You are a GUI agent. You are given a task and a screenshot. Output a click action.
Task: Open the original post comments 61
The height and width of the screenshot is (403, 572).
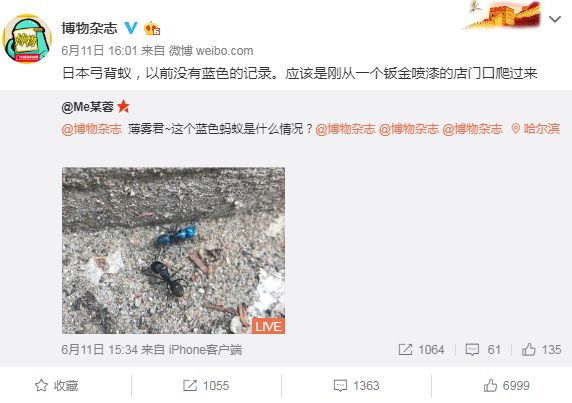[483, 350]
